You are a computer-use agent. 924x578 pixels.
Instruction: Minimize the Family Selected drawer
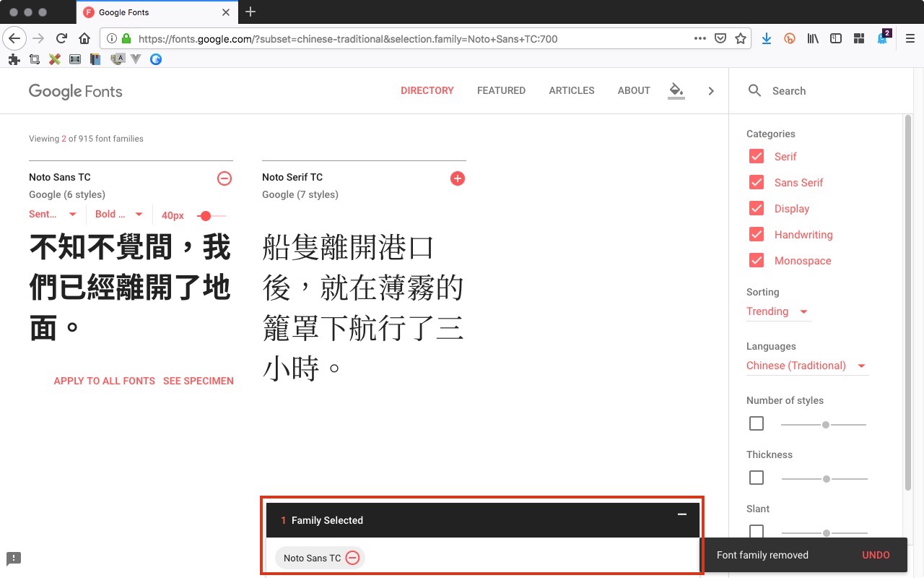click(x=682, y=514)
